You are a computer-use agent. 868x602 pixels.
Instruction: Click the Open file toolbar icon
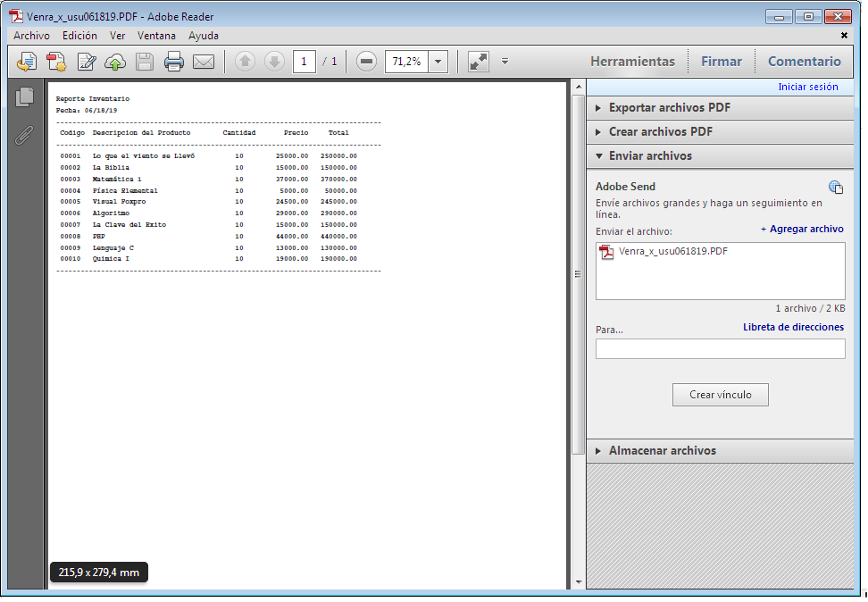coord(27,62)
